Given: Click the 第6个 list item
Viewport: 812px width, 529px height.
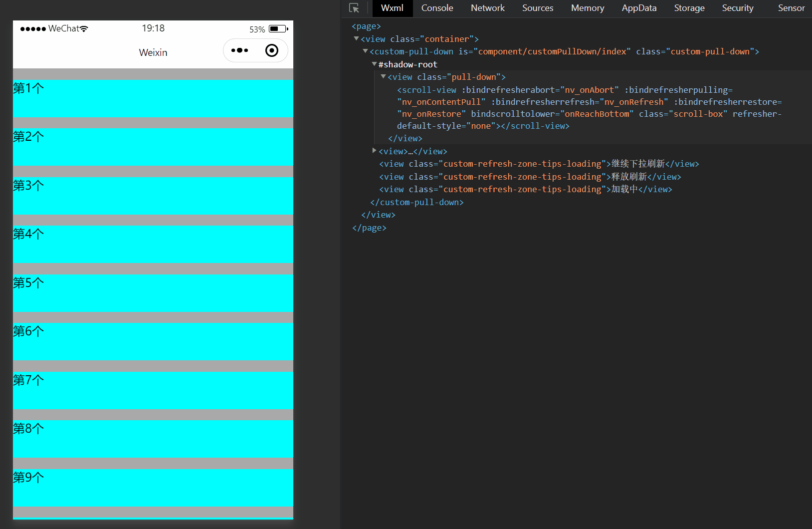Looking at the screenshot, I should coord(153,342).
